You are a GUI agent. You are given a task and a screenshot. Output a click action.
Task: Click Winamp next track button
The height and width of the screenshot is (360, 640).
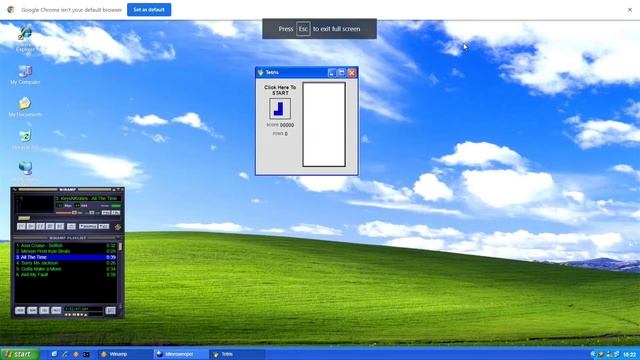coord(60,227)
